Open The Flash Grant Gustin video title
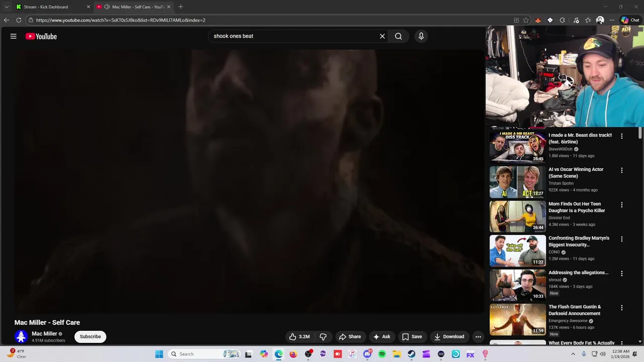Image resolution: width=644 pixels, height=362 pixels. [x=575, y=310]
